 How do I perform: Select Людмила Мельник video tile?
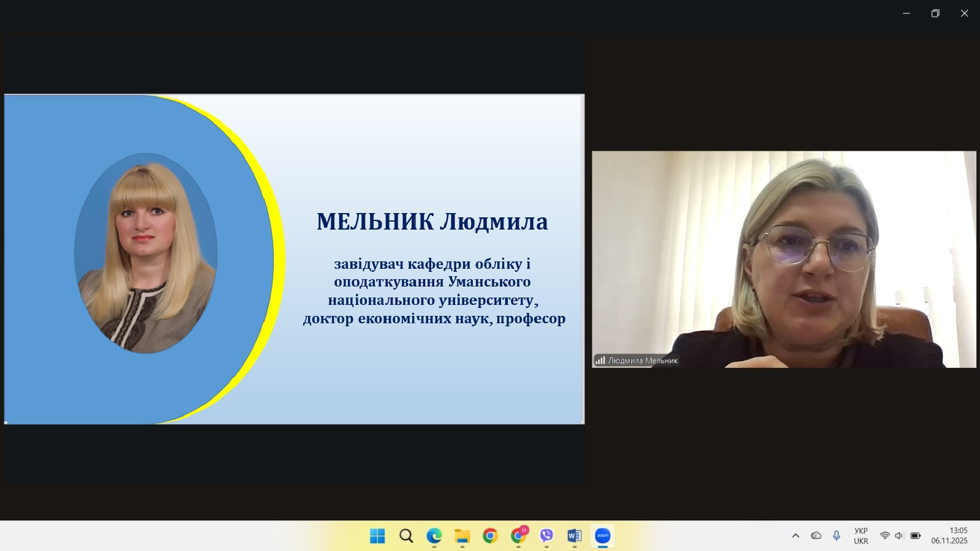(x=783, y=259)
